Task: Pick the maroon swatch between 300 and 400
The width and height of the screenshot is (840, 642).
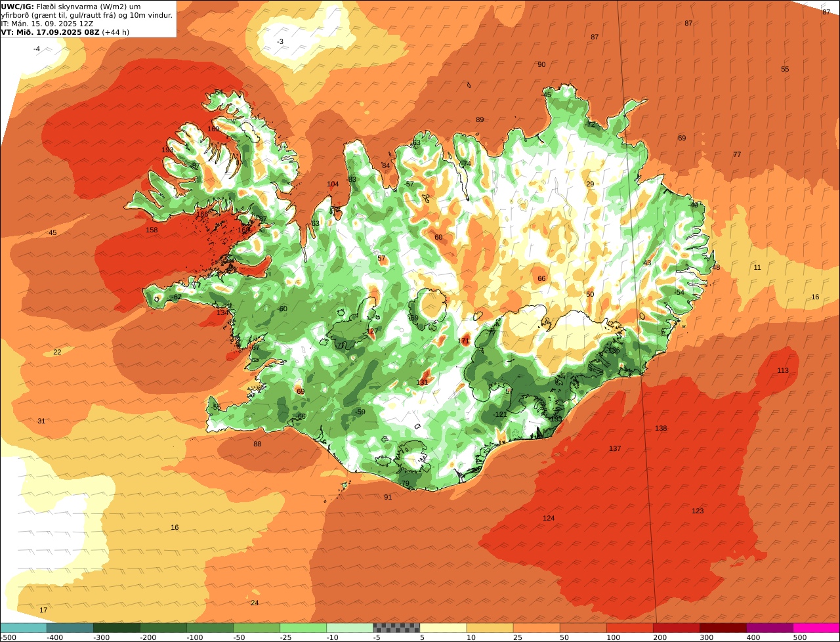Action: pos(723,628)
